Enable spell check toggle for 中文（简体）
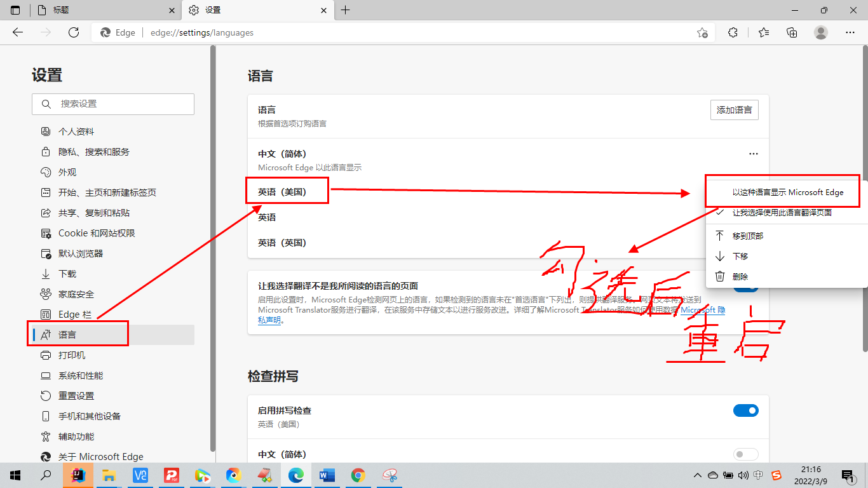868x488 pixels. [746, 454]
